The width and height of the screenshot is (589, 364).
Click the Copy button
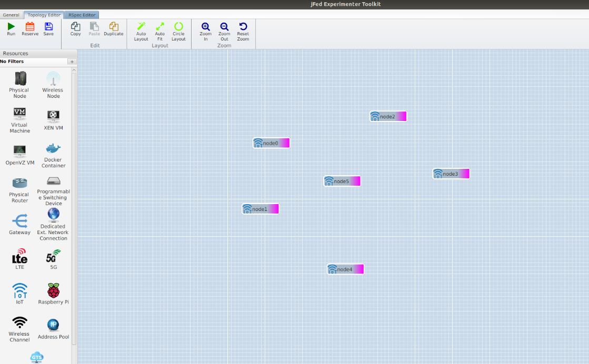click(76, 29)
